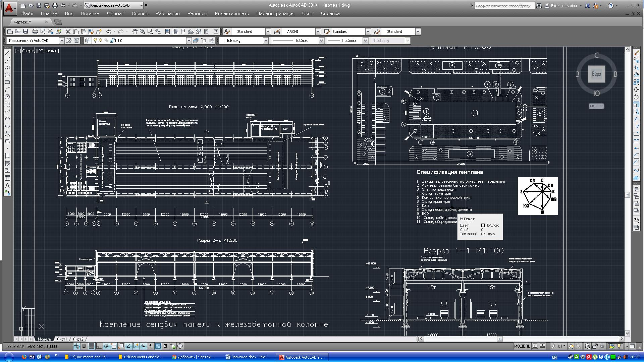Select the Erase tool in the Modify toolbar
The image size is (644, 362).
pos(636,53)
